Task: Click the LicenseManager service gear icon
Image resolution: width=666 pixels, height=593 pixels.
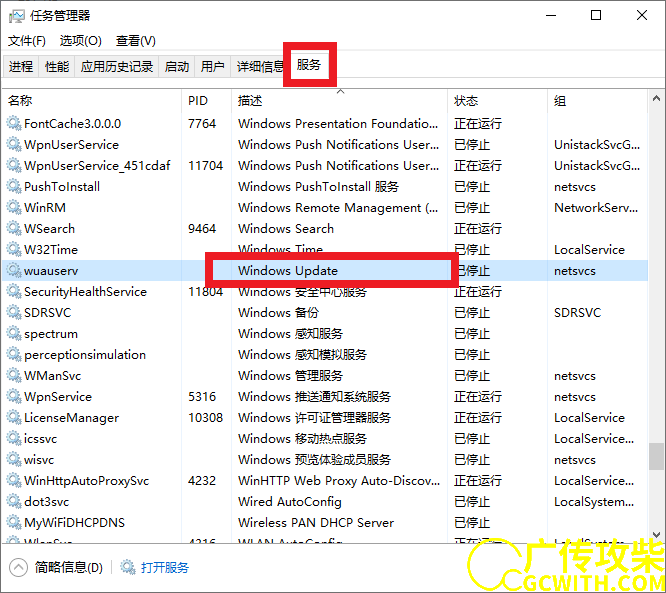Action: coord(14,418)
